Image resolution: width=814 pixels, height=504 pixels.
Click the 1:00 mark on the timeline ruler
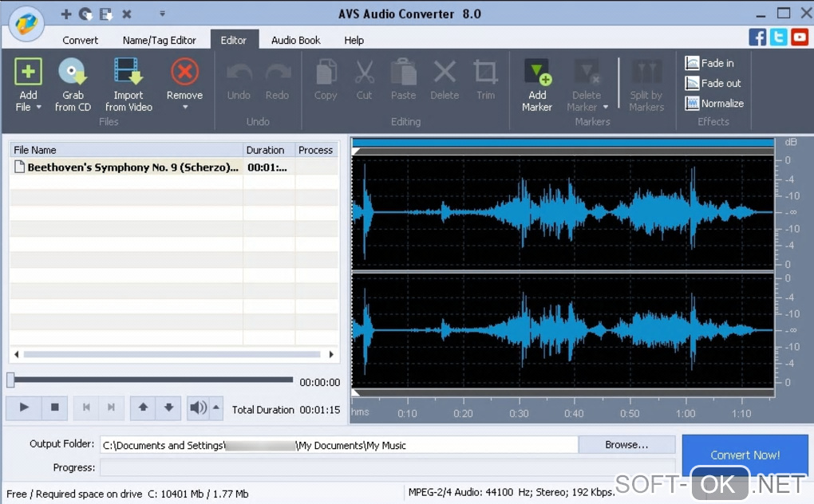point(686,413)
